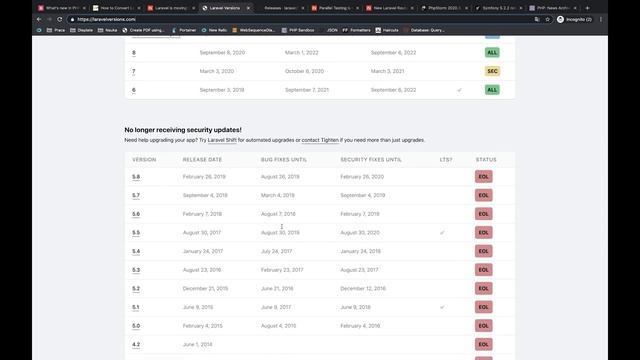Switch to the New Laravel Route tab

(x=390, y=8)
